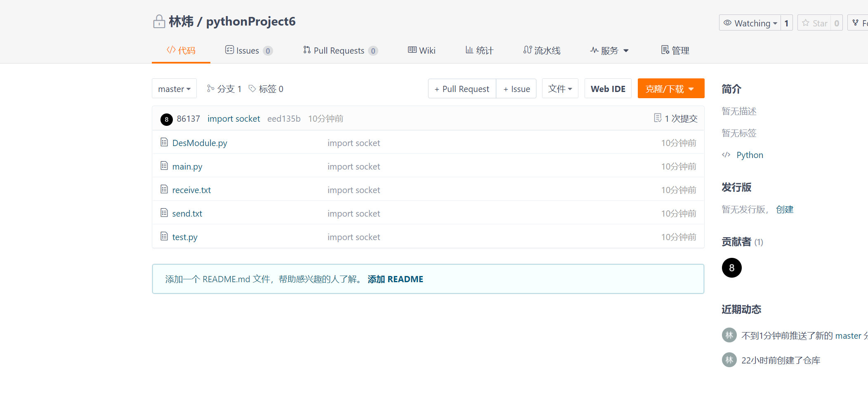Viewport: 868px width, 401px height.
Task: Open the master branch dropdown
Action: click(174, 88)
